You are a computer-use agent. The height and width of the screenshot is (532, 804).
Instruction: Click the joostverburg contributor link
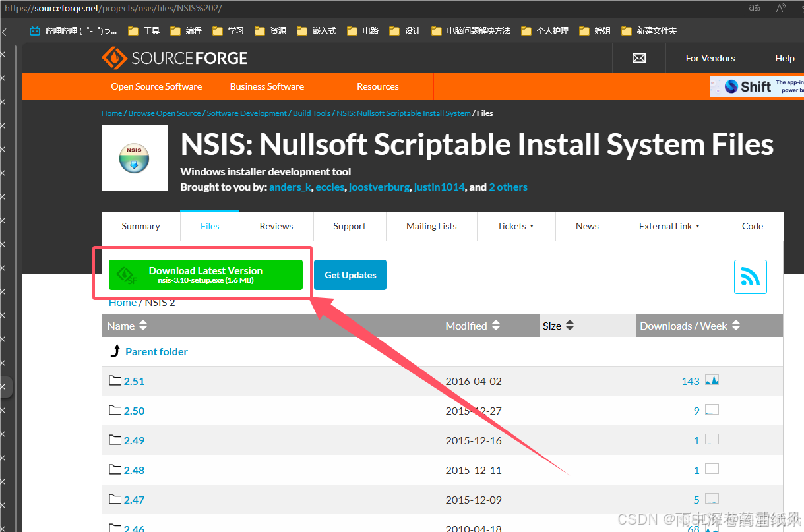tap(380, 187)
